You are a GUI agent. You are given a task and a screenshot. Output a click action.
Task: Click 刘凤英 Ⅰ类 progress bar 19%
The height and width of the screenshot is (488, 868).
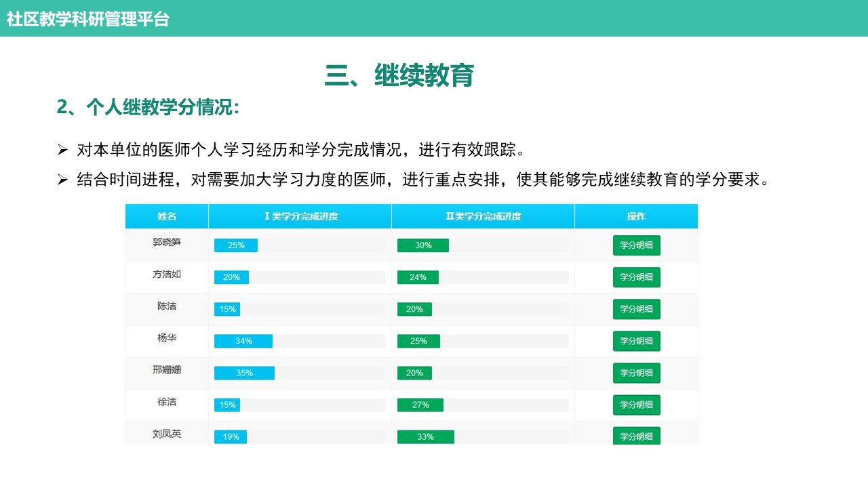click(231, 436)
